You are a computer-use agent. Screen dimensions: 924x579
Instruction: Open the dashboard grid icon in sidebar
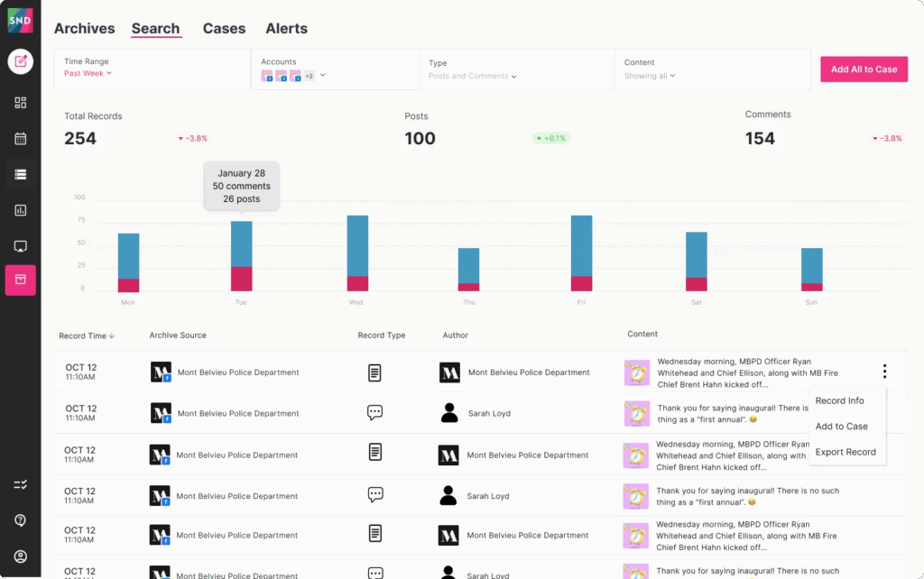(20, 103)
